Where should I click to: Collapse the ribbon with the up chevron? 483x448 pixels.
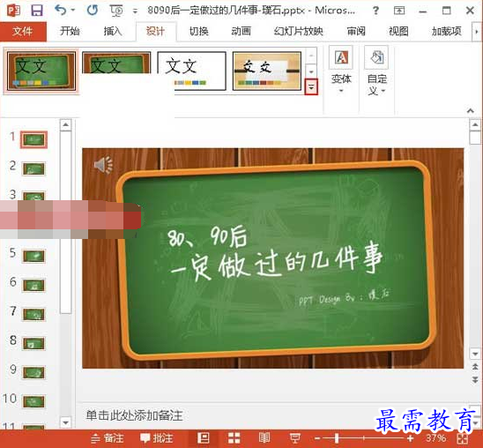[470, 110]
